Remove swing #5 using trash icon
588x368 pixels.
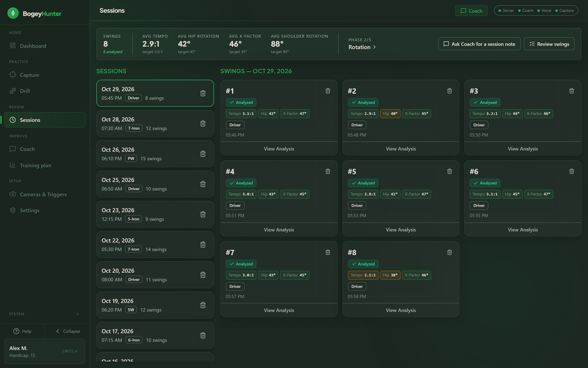450,171
